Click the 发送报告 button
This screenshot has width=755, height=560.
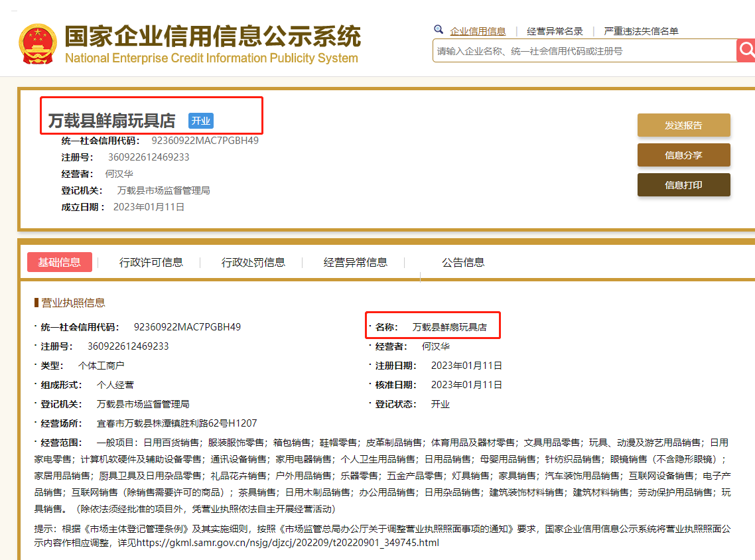point(684,125)
